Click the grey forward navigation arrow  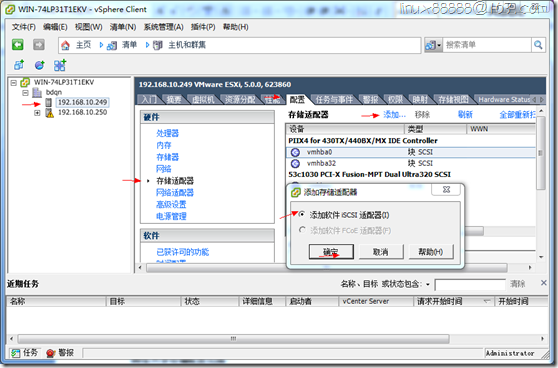(39, 45)
